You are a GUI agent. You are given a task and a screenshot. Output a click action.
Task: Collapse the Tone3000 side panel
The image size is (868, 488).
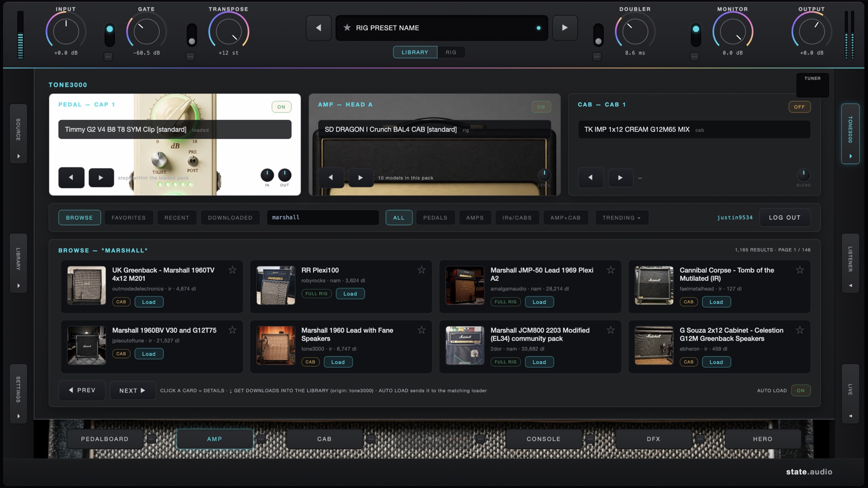click(x=850, y=134)
